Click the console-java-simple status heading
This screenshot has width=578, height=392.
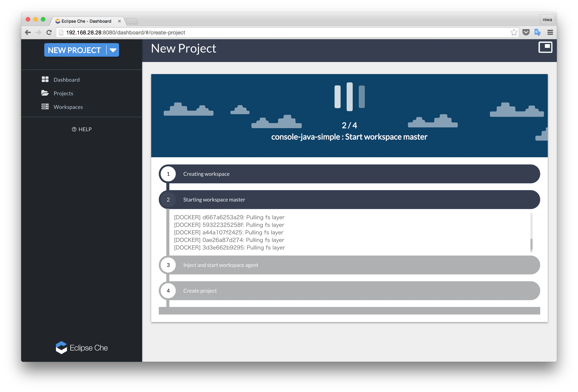[349, 137]
